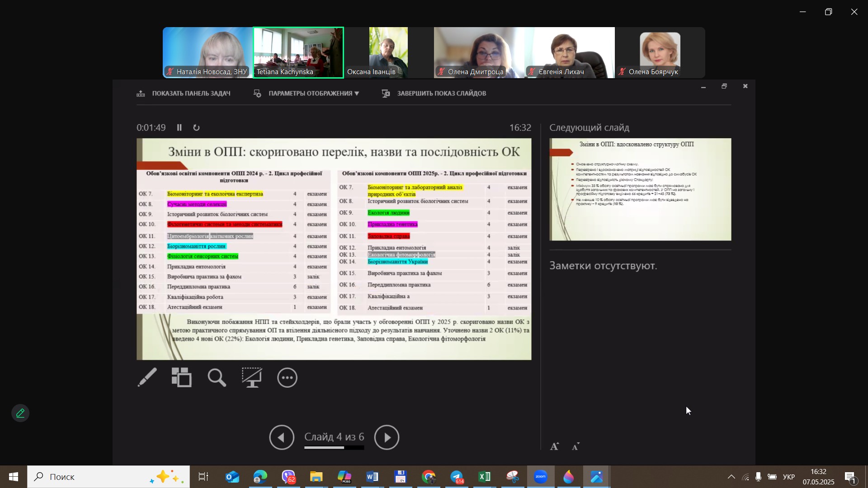The width and height of the screenshot is (868, 488).
Task: Restart the presentation timer
Action: point(196,128)
